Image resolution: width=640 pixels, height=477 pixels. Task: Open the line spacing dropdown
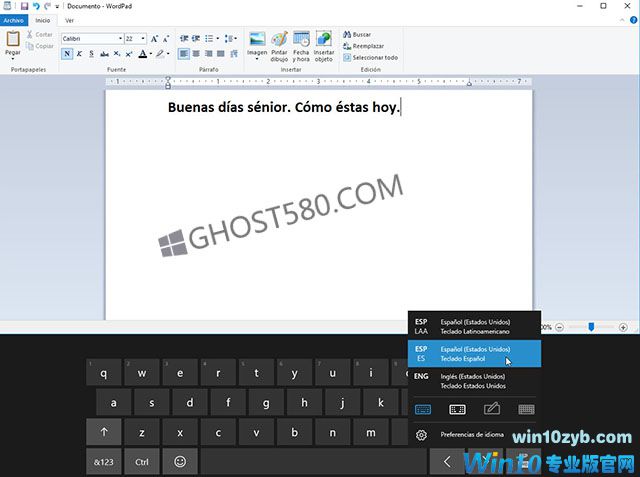(x=231, y=38)
